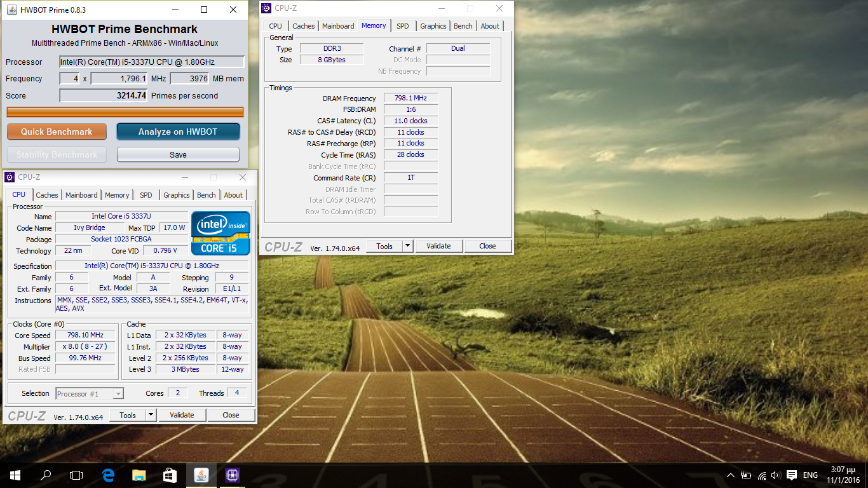Click Tools button in Memory window

(x=384, y=246)
